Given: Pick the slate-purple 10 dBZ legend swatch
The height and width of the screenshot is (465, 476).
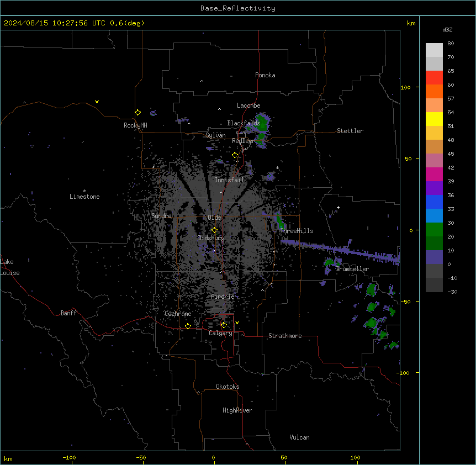Looking at the screenshot, I should [x=434, y=257].
